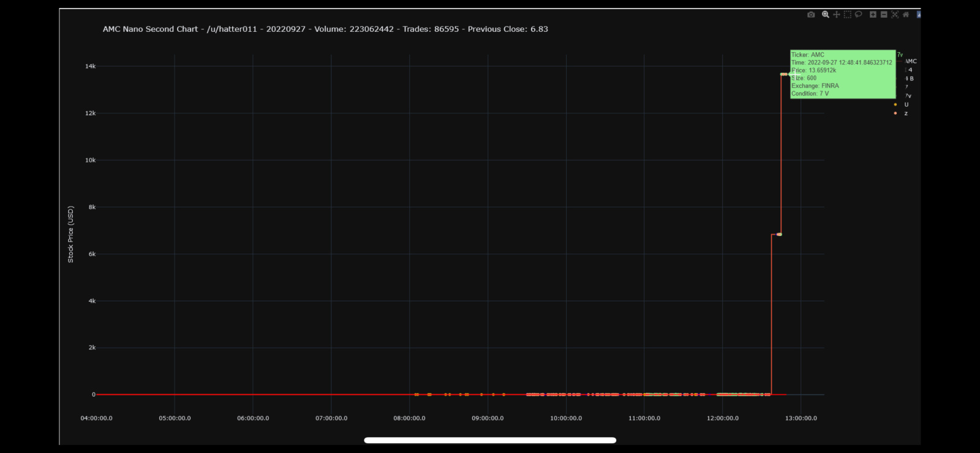Choose the Lasso Select tool
Image resolution: width=980 pixels, height=453 pixels.
858,14
